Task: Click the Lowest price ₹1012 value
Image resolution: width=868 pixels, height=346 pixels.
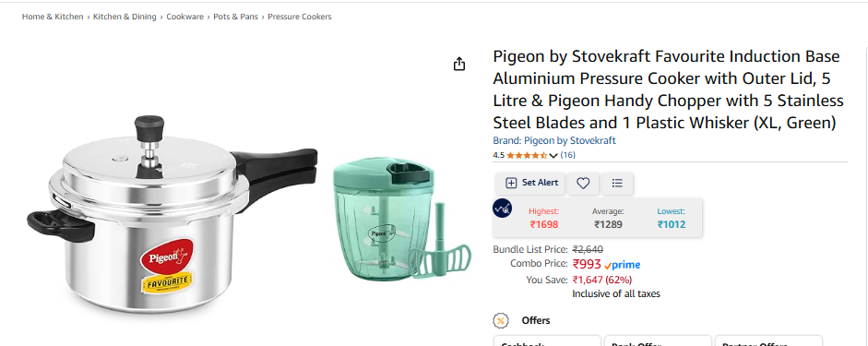Action: click(672, 225)
